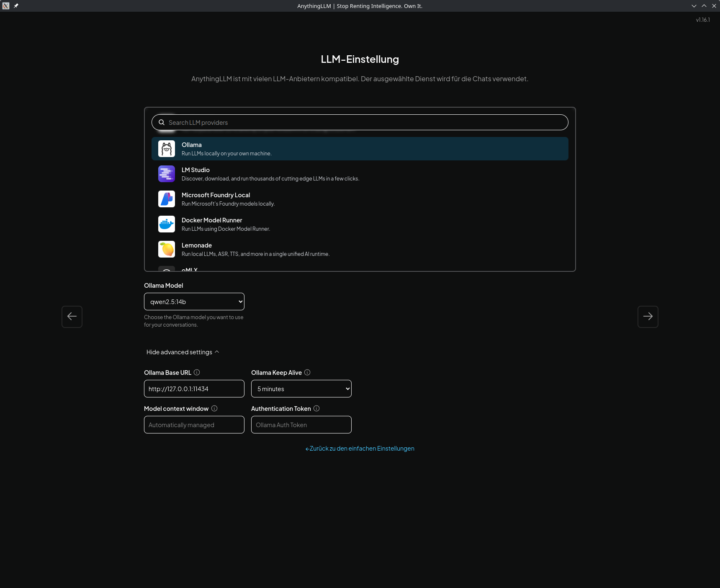Click the Ollama Base URL field
This screenshot has width=720, height=588.
(x=194, y=389)
